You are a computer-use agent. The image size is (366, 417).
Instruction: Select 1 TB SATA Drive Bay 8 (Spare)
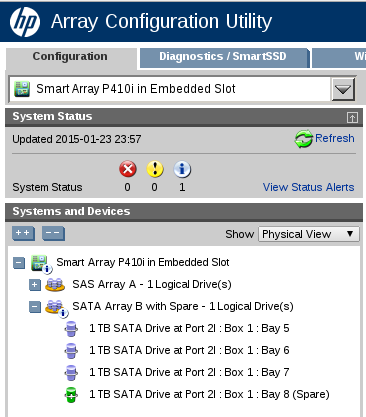click(x=209, y=394)
